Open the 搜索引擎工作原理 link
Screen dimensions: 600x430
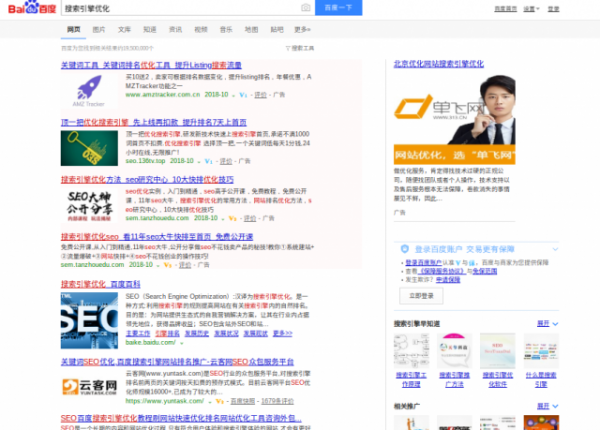[411, 380]
